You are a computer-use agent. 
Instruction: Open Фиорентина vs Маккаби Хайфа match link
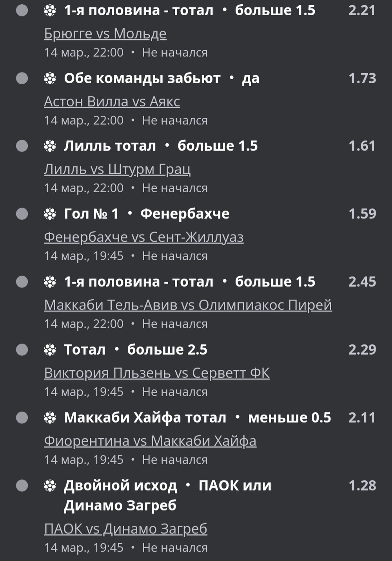click(150, 441)
